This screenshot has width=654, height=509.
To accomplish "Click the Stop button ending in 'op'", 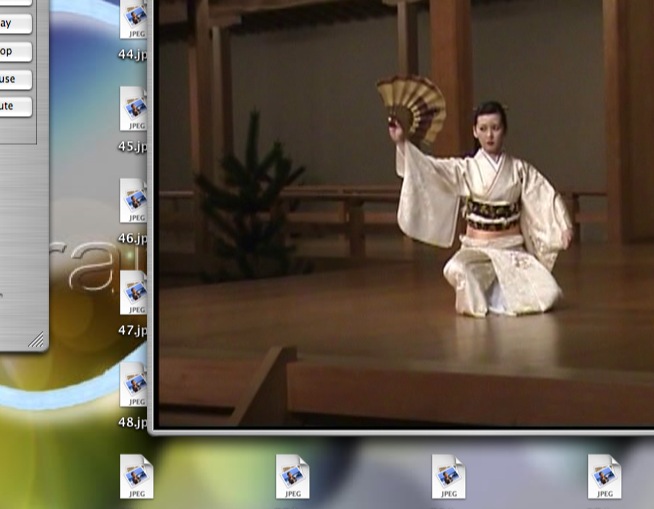I will click(x=15, y=52).
